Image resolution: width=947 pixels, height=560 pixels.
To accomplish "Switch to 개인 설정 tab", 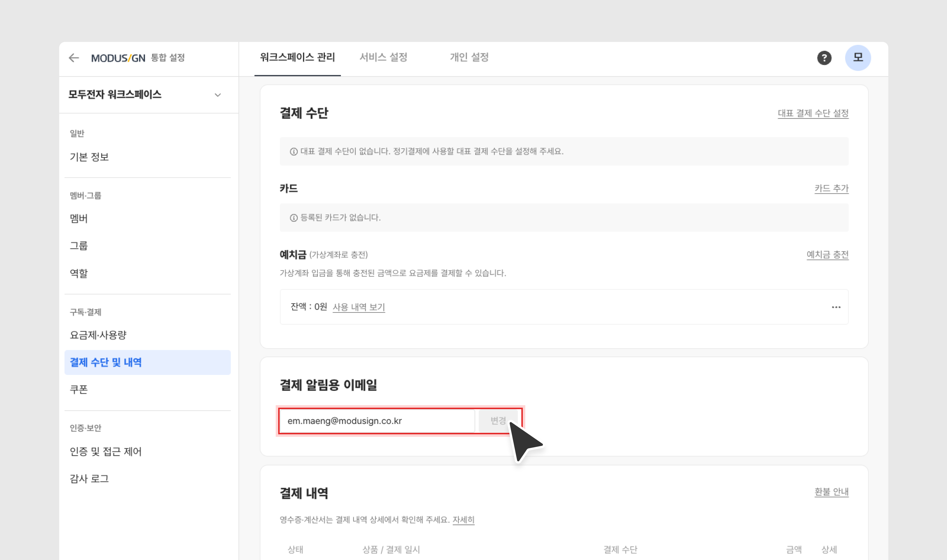I will pos(469,57).
